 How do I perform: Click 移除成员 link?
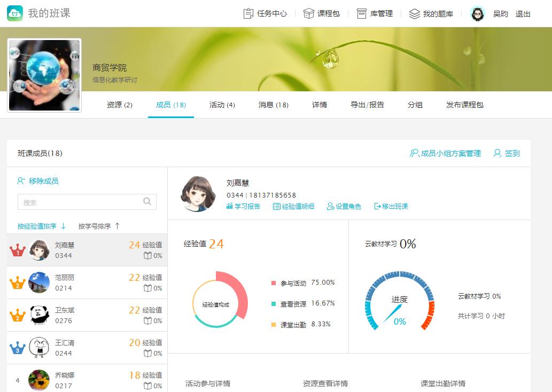coord(38,182)
